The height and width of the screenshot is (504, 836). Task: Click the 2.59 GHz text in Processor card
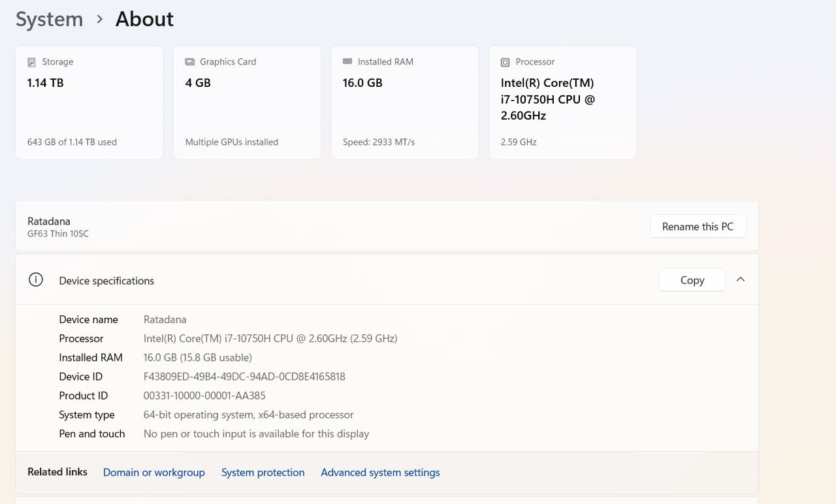click(x=519, y=142)
